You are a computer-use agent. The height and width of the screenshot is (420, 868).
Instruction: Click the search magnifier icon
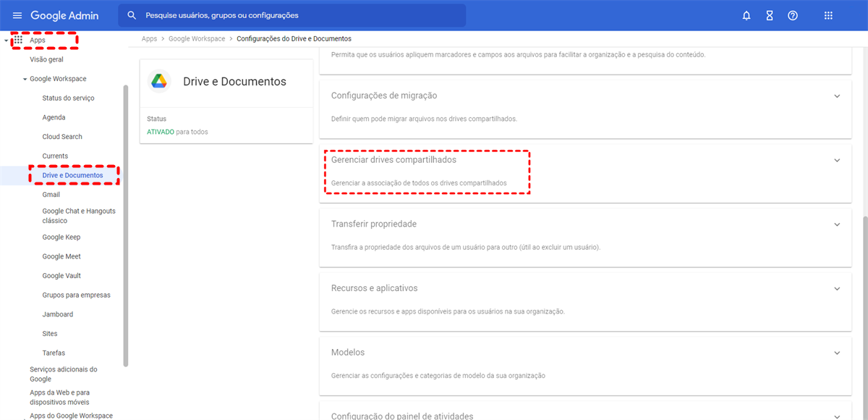pyautogui.click(x=132, y=15)
